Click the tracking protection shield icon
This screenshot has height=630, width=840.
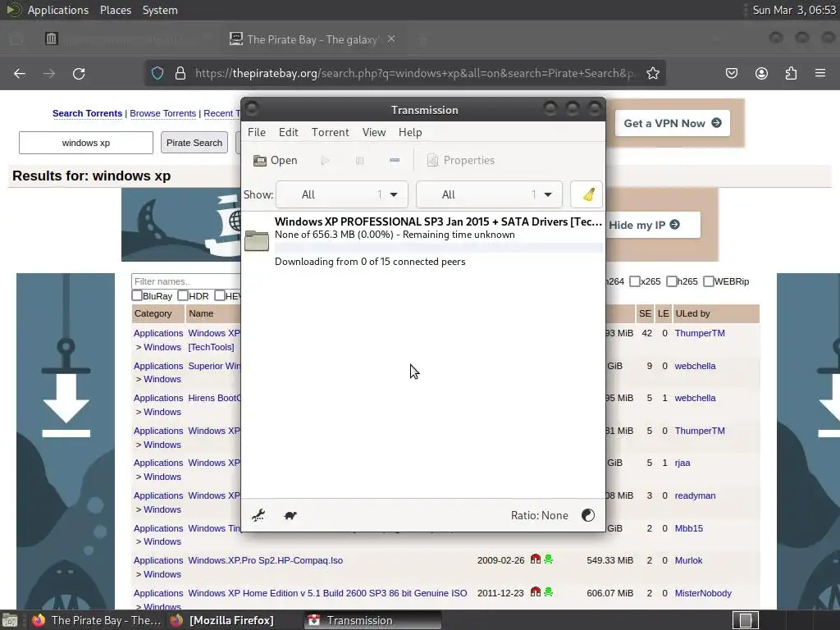[157, 73]
